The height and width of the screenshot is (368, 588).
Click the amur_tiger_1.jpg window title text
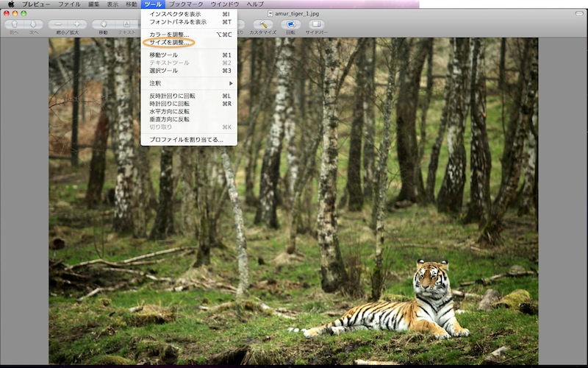pyautogui.click(x=297, y=13)
